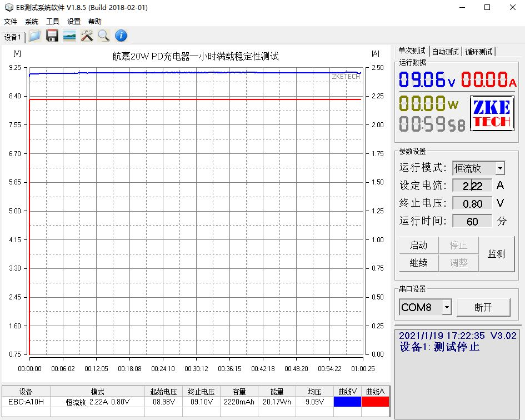This screenshot has width=525, height=420.
Task: Select the EBC-A10H device cell
Action: pos(26,402)
